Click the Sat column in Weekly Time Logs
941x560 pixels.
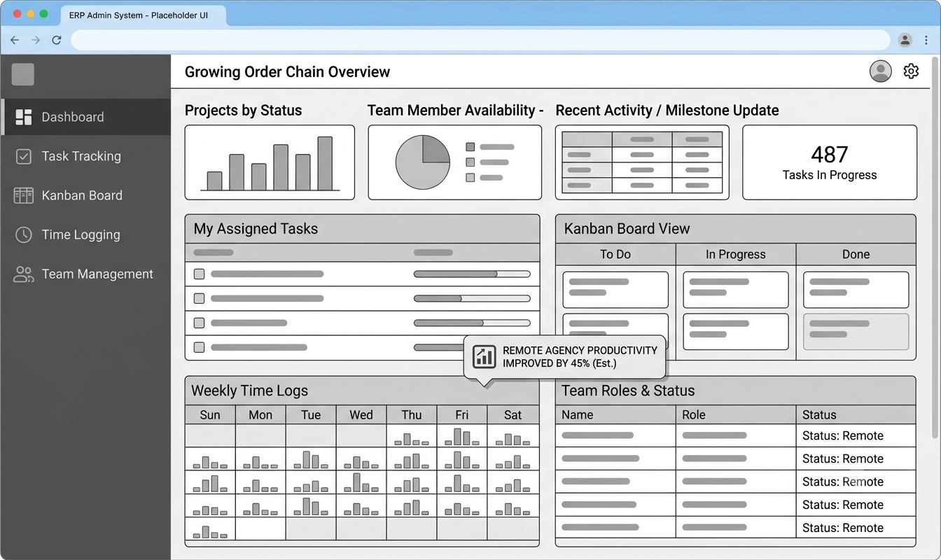[513, 414]
